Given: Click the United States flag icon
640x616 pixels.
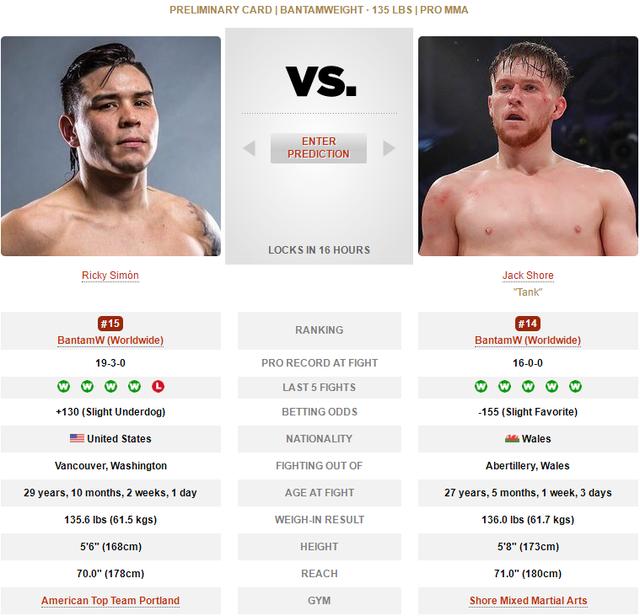Looking at the screenshot, I should coord(77,438).
